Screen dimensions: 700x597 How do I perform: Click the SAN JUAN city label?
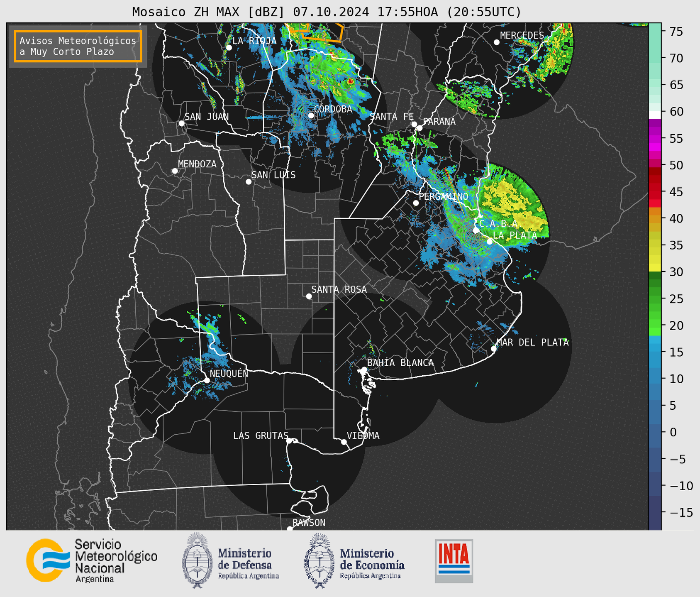(x=206, y=117)
